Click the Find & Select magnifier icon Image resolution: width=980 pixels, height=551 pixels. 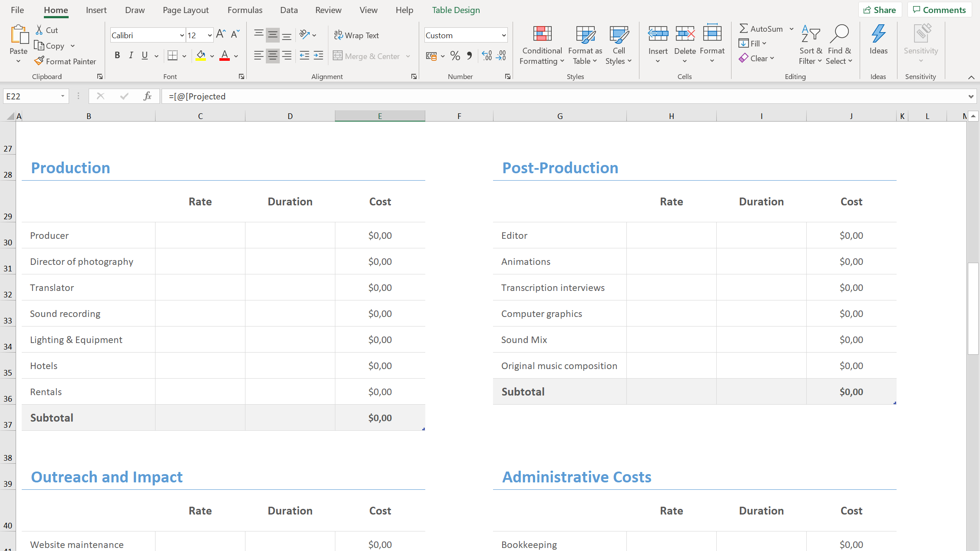839,33
